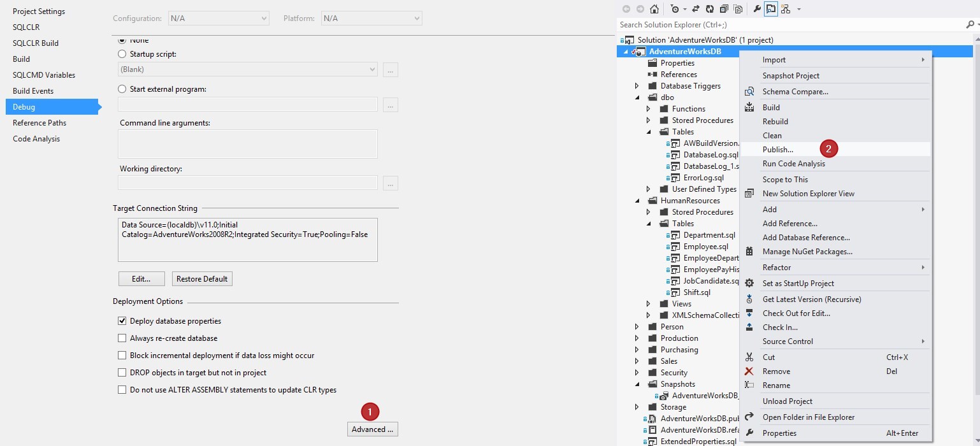This screenshot has height=446, width=980.
Task: Expand the Person folder
Action: click(637, 327)
